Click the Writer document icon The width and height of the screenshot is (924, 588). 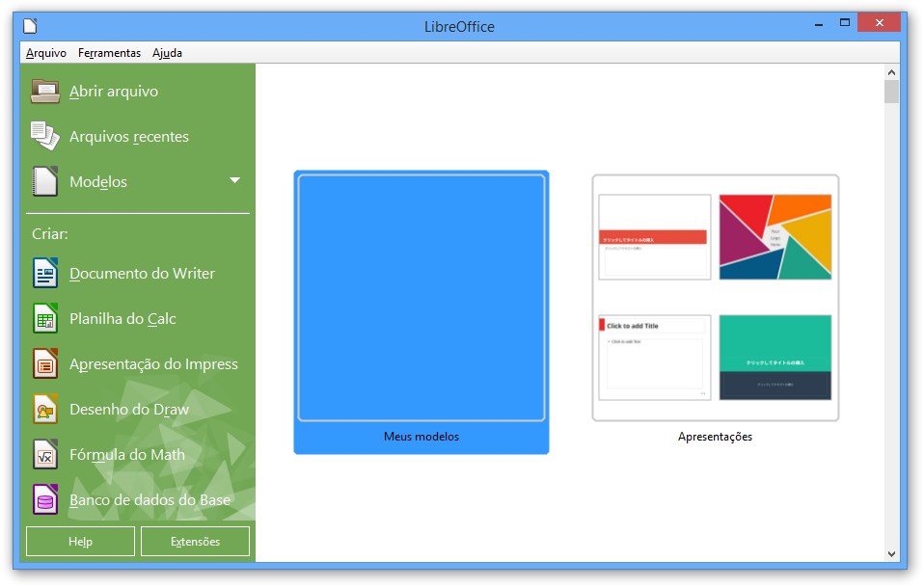click(45, 273)
